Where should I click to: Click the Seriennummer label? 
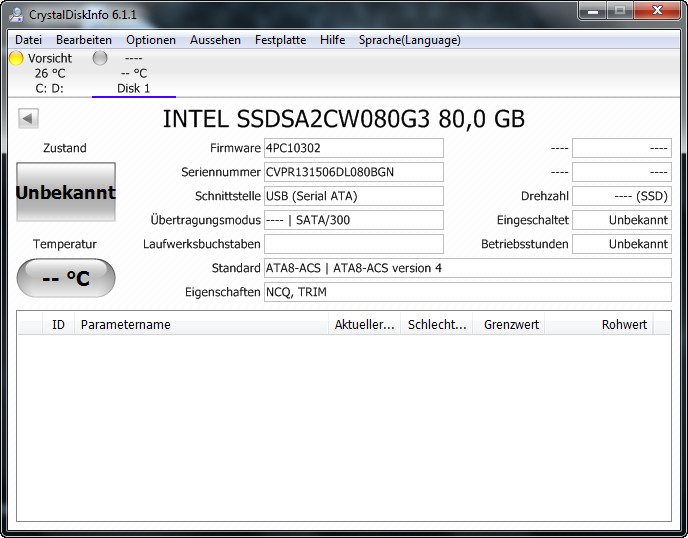click(x=221, y=172)
